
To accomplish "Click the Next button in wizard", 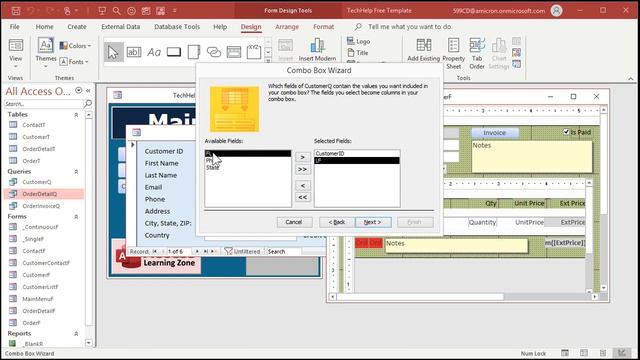I will point(373,222).
